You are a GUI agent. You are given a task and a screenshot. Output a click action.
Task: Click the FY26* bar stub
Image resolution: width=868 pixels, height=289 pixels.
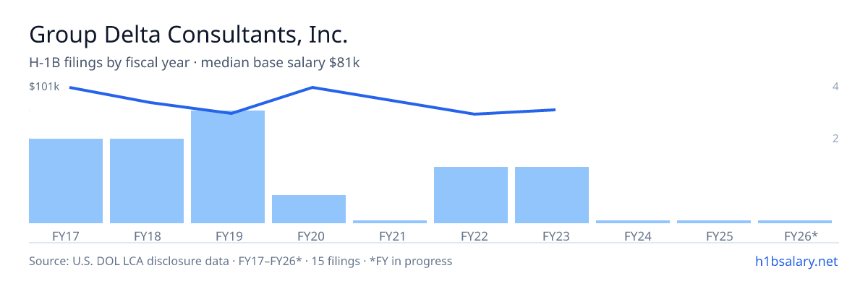click(x=795, y=222)
